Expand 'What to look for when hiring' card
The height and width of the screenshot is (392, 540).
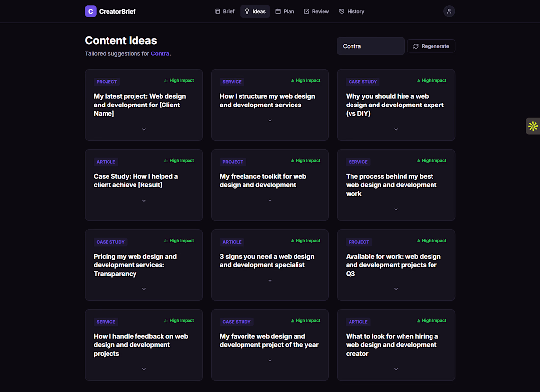(396, 369)
